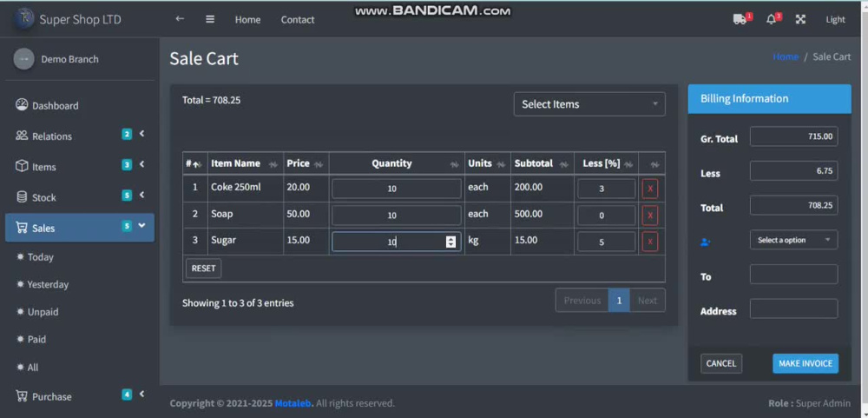Remove the Sugar row with X

click(650, 242)
